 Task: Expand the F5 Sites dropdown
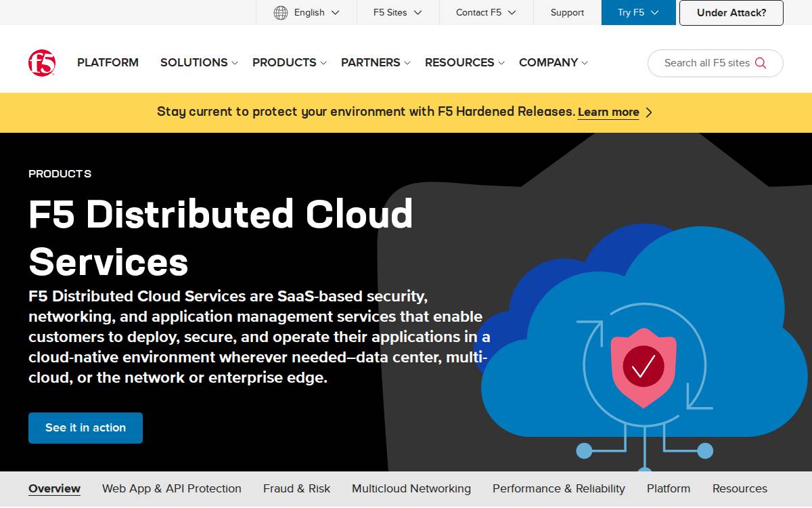tap(398, 12)
